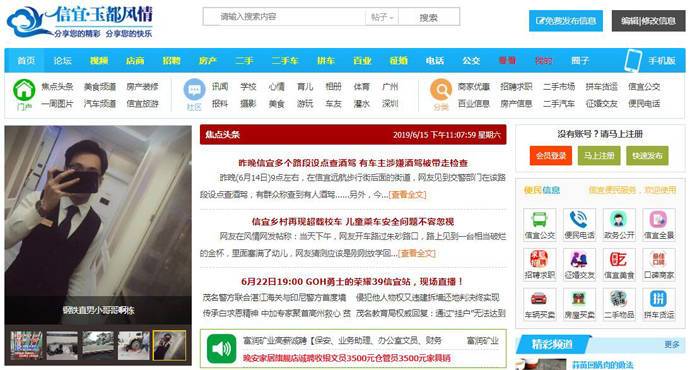Click the green speaker announcement icon

coord(221,348)
